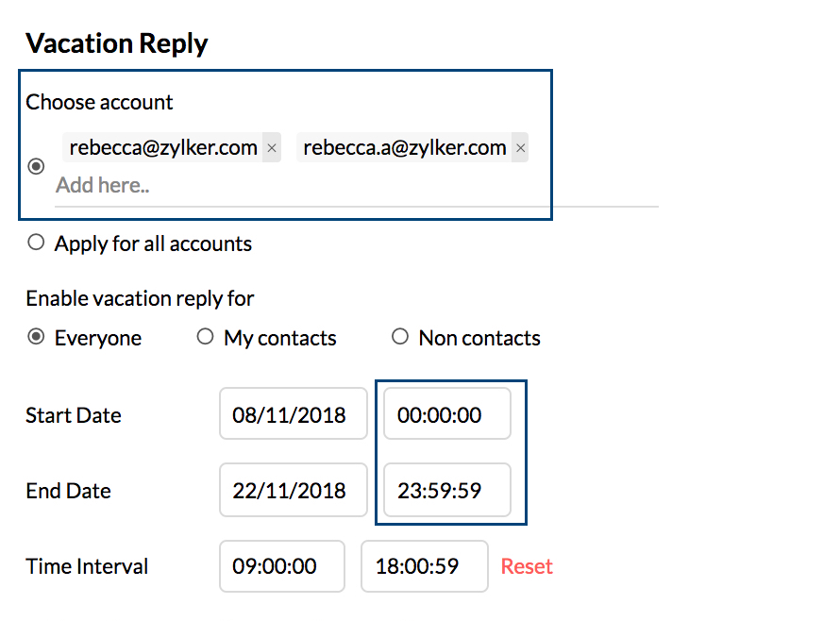Image resolution: width=840 pixels, height=621 pixels.
Task: Click the Apply for all accounts label
Action: tap(153, 243)
